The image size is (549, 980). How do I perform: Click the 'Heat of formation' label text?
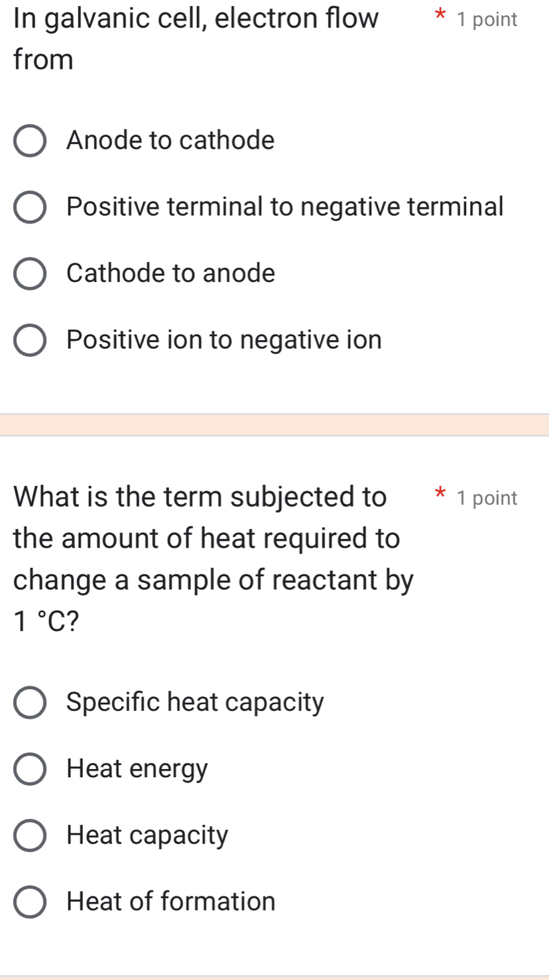click(171, 902)
